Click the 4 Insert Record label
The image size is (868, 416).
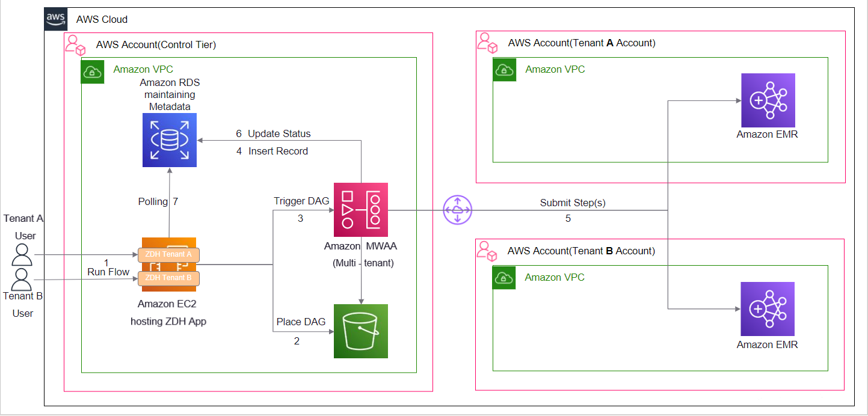(x=272, y=151)
